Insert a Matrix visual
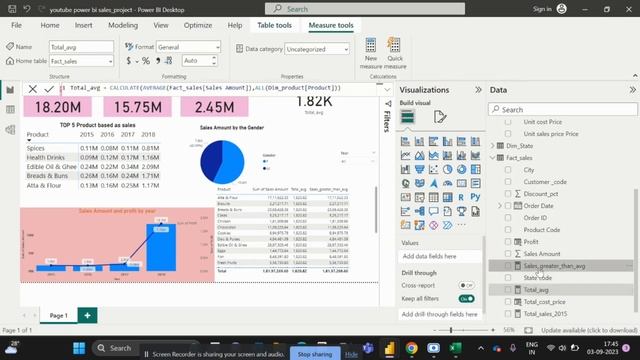Image resolution: width=640 pixels, height=360 pixels. tap(447, 197)
